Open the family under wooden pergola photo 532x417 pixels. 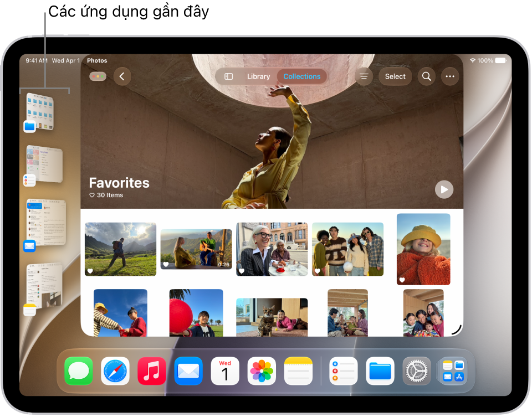coord(347,312)
